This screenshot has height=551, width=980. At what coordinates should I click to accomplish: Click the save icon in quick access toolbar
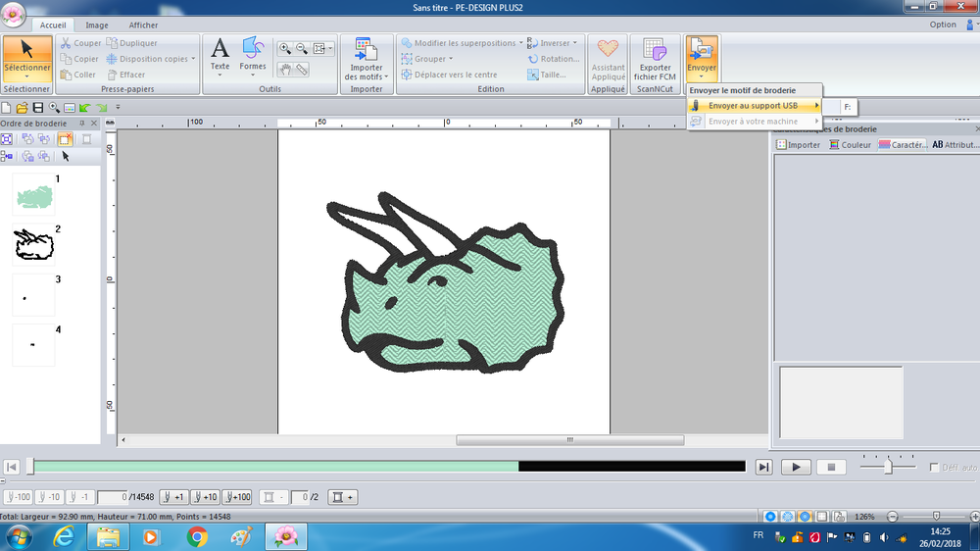pyautogui.click(x=37, y=107)
